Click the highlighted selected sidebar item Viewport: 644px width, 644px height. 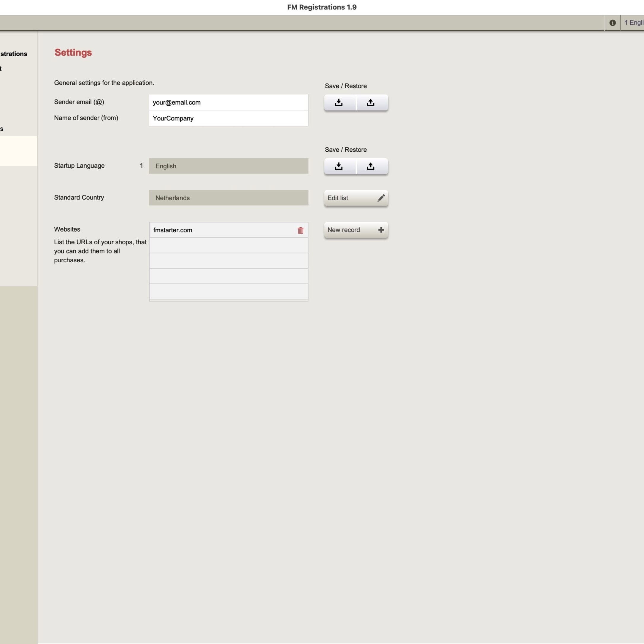coord(18,151)
